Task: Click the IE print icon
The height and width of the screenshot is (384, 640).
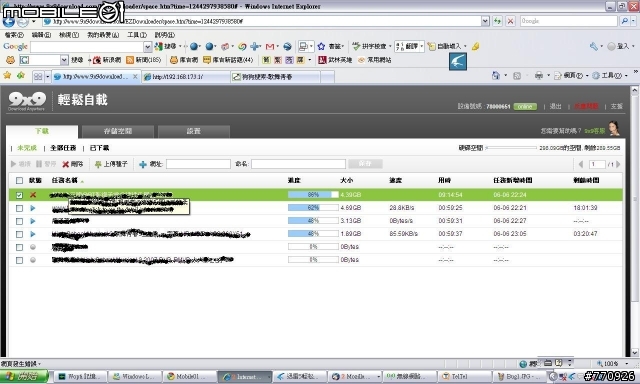Action: [539, 76]
